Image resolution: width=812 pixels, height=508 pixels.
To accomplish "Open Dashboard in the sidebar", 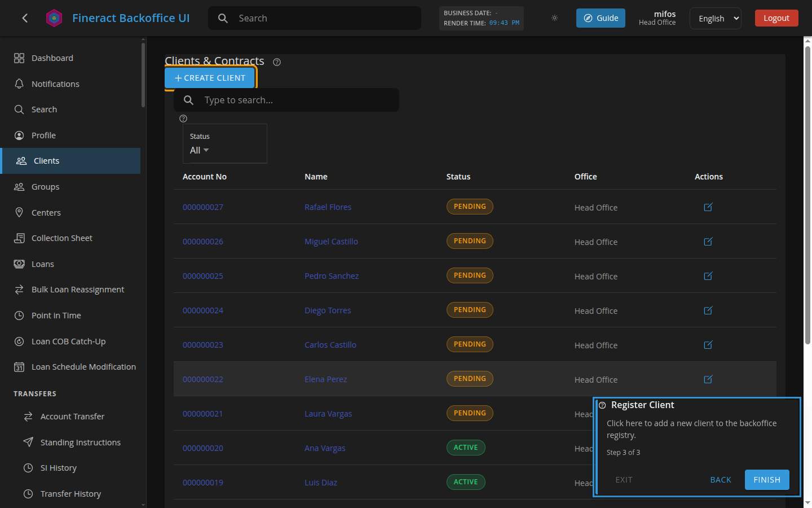I will [71, 58].
